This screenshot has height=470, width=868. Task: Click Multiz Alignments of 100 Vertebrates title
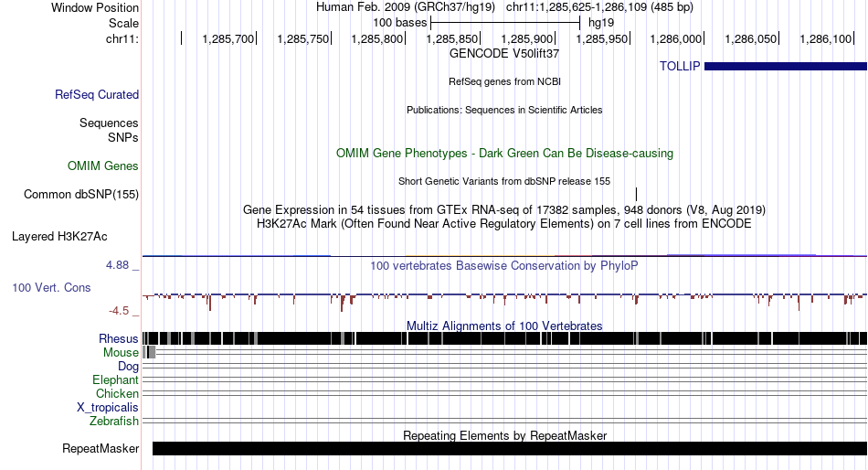tap(504, 326)
